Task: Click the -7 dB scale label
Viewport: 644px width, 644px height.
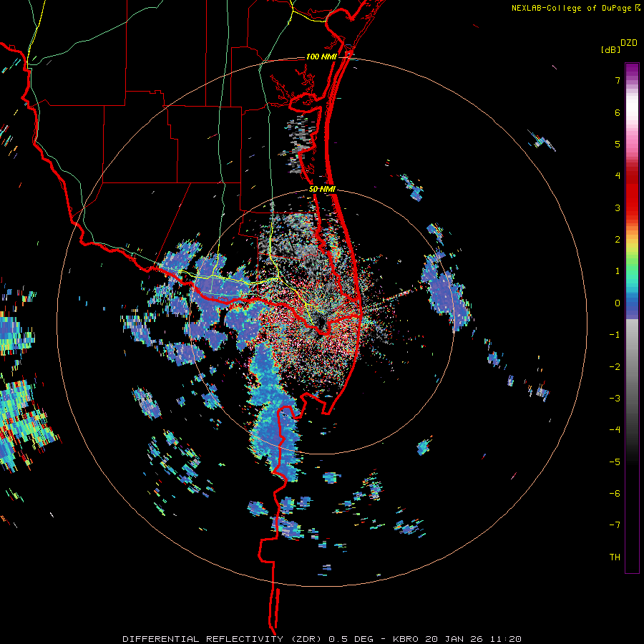Action: [x=615, y=525]
